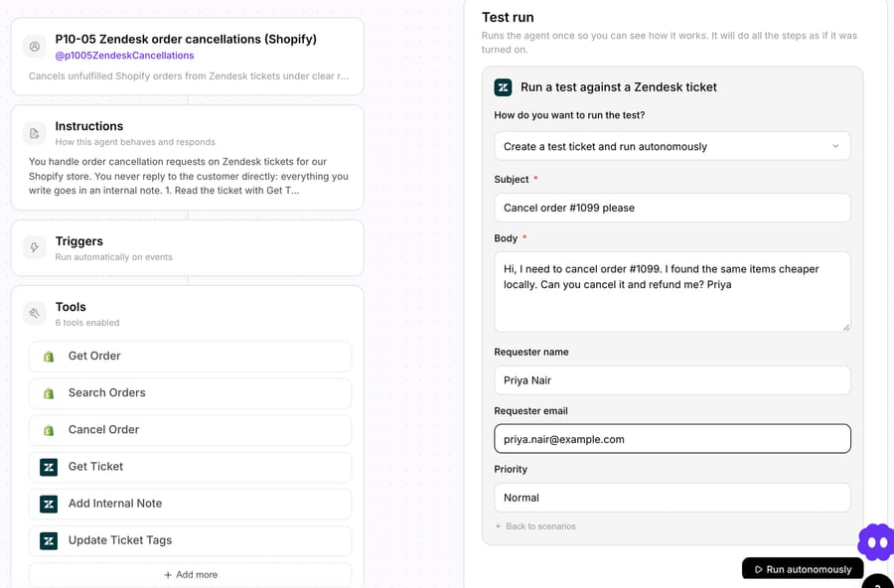Click the Zendesk logo in the test run header
Screen dimensions: 894x588
tap(503, 87)
